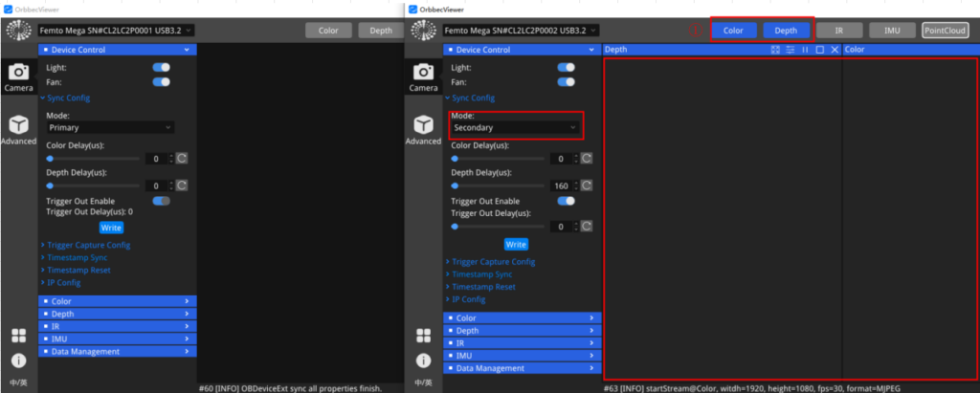Viewport: 980px width, 393px height.
Task: Expand the Data Management section in the left window
Action: point(117,351)
